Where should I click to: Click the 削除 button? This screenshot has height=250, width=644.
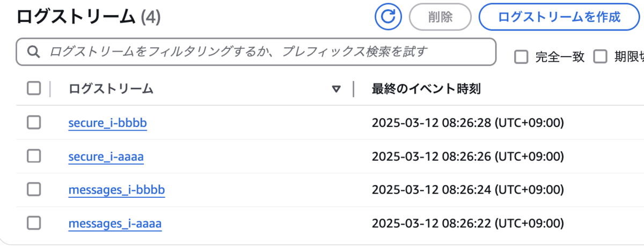coord(440,17)
